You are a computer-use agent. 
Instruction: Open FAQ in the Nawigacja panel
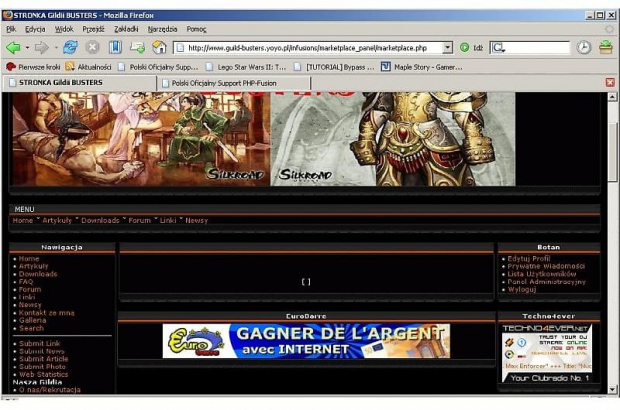26,282
